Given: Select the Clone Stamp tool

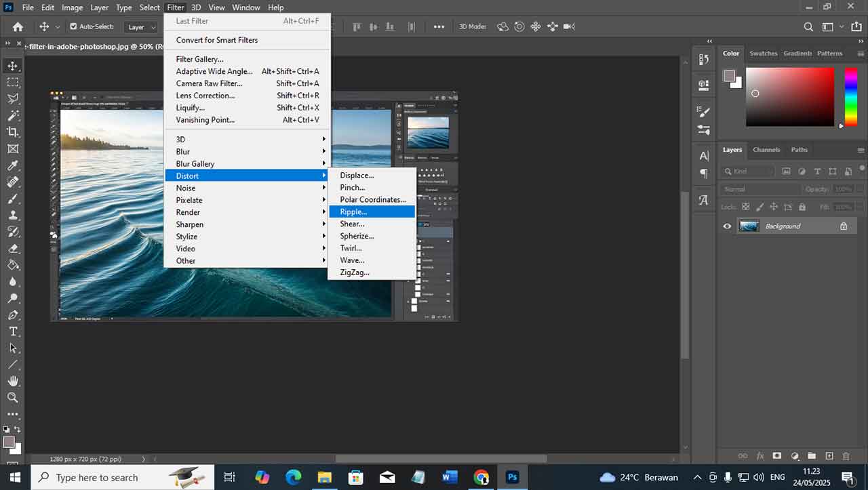Looking at the screenshot, I should click(12, 215).
